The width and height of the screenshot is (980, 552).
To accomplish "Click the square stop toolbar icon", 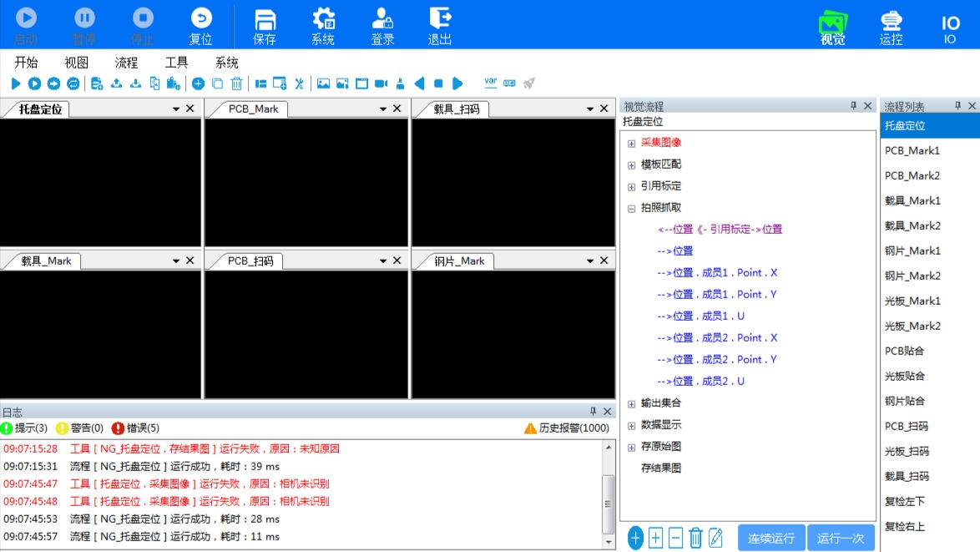I will coord(438,84).
